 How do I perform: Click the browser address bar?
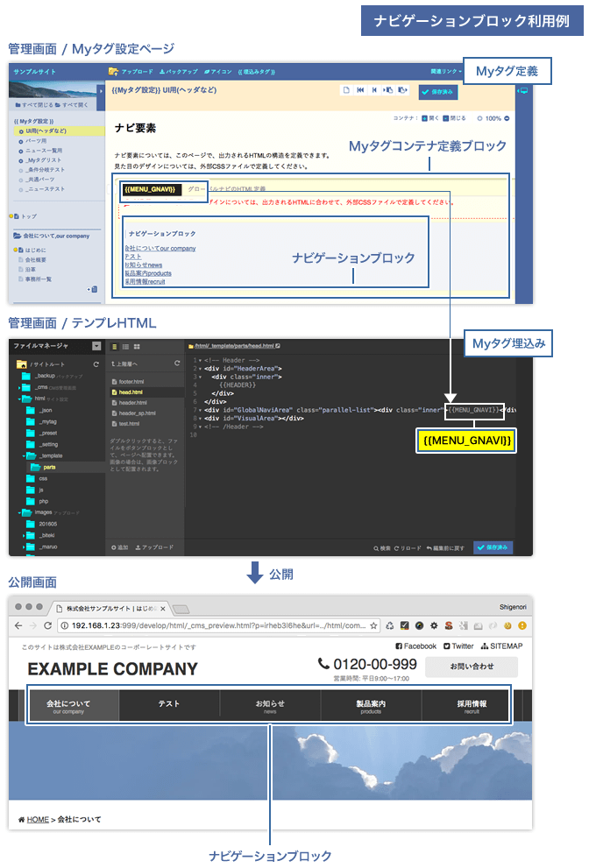click(210, 626)
